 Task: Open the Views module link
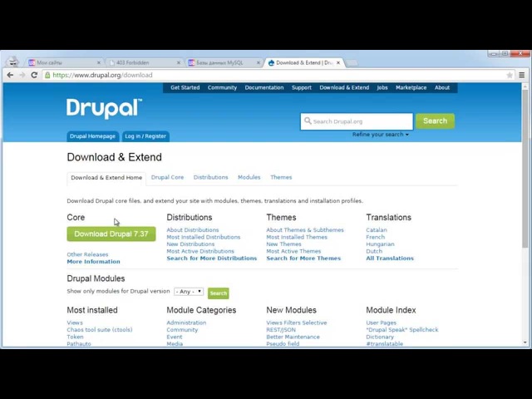coord(75,323)
